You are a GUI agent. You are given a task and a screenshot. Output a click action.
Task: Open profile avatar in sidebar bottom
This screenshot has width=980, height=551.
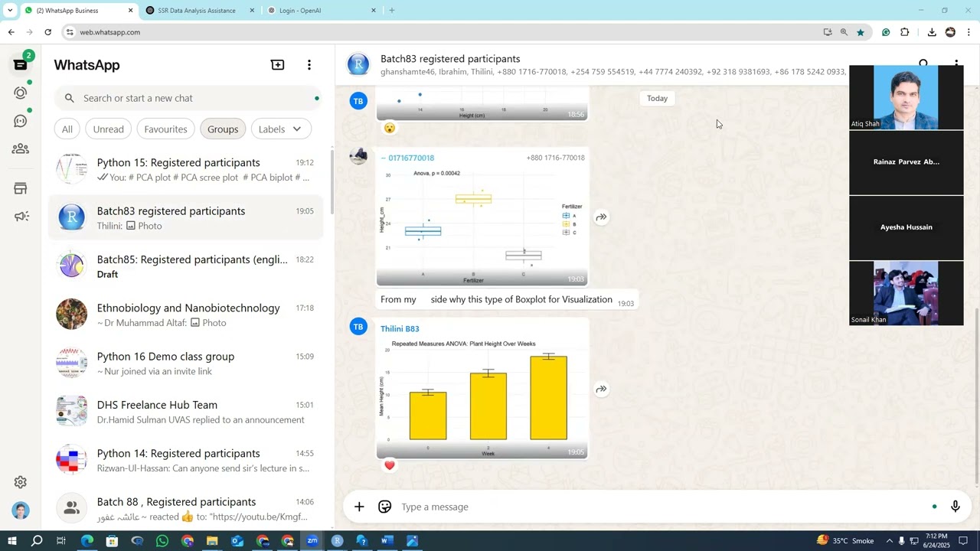[21, 510]
